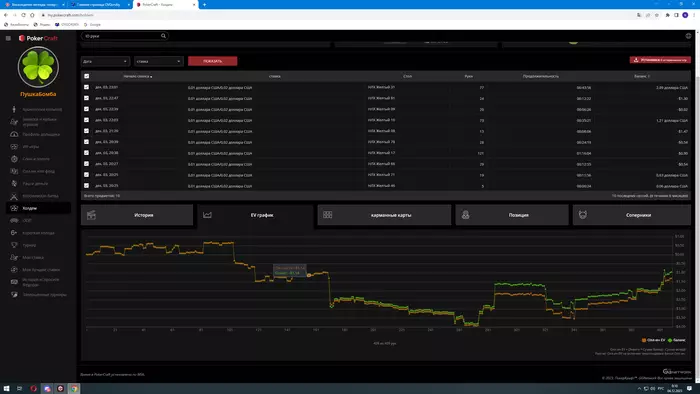Screen dimensions: 700x394
Task: Uncheck the 21:39 session row
Action: click(x=87, y=131)
